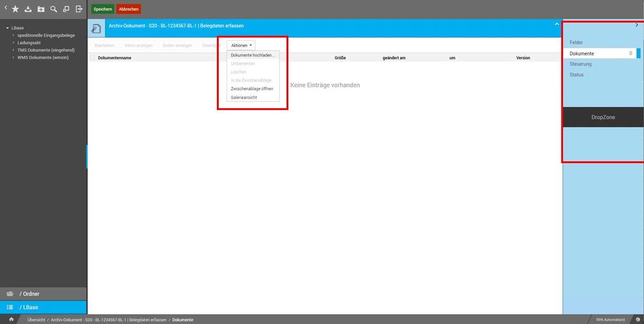This screenshot has width=644, height=324.
Task: Choose Zwischenablage öffnen menu entry
Action: (x=253, y=89)
